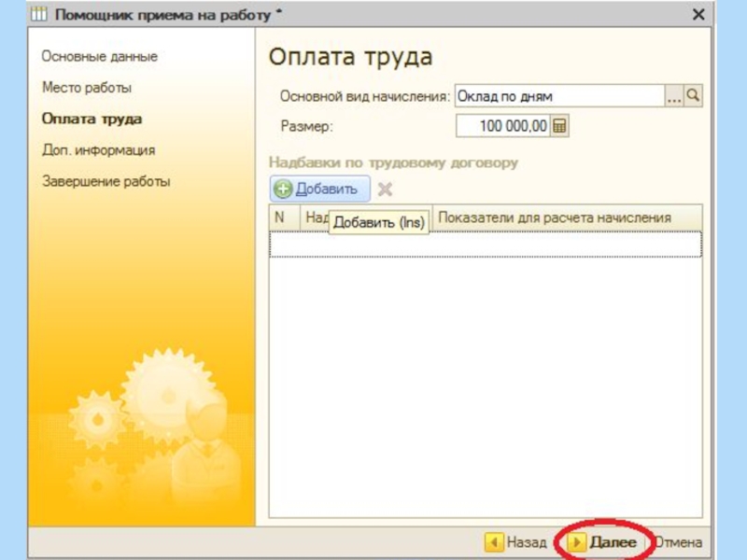Click the window icon in the title bar
Screen dimensions: 747x560
point(39,15)
